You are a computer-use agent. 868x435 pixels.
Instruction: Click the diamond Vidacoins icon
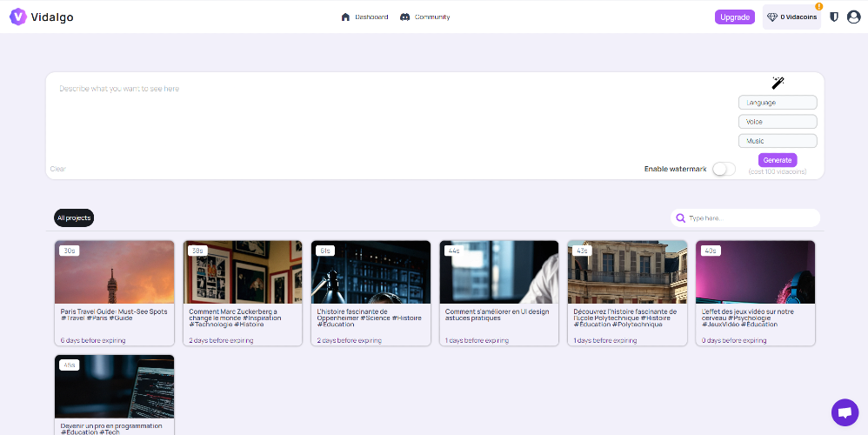click(x=772, y=17)
